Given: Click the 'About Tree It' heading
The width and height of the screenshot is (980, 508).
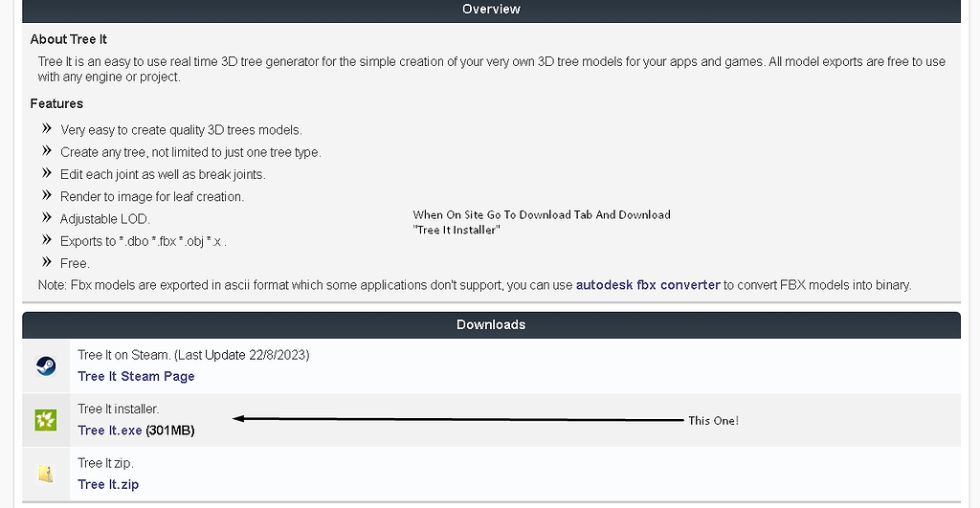Looking at the screenshot, I should tap(68, 39).
